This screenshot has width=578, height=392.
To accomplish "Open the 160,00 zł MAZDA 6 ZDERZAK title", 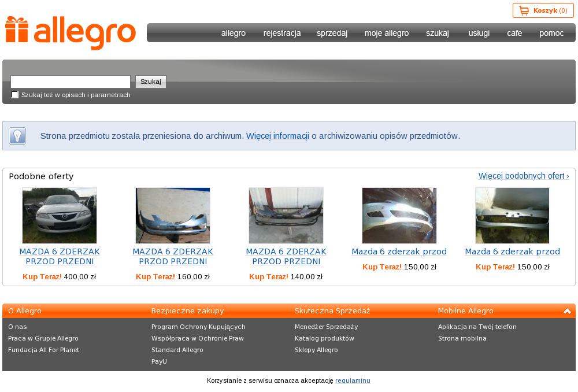I will coord(173,257).
